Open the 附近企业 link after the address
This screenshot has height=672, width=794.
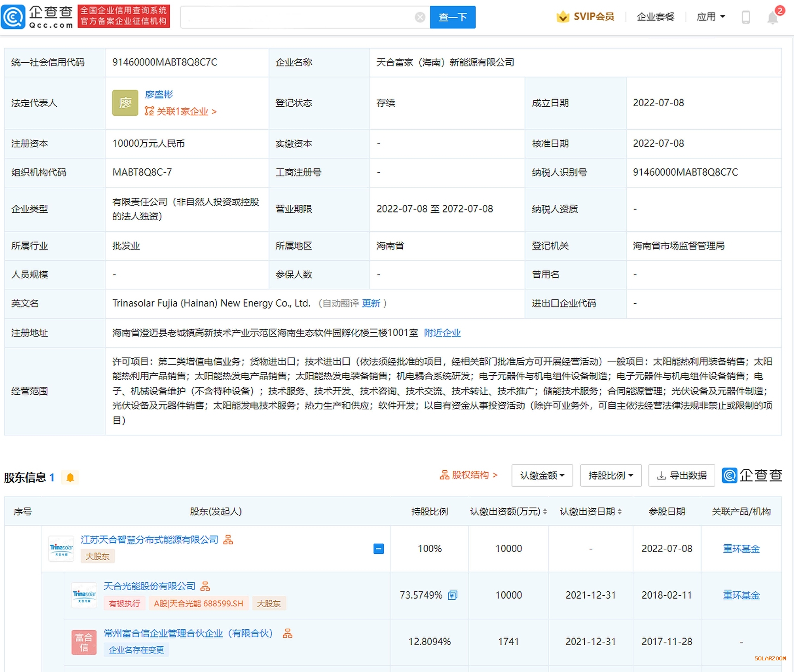(442, 333)
